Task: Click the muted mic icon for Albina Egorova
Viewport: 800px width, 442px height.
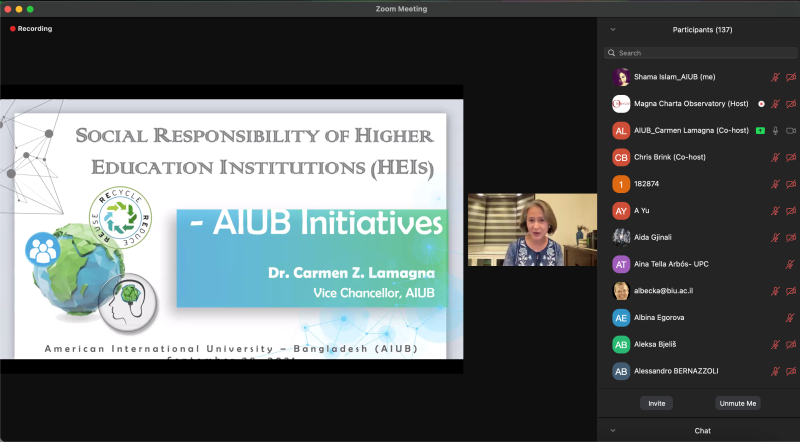Action: (790, 317)
